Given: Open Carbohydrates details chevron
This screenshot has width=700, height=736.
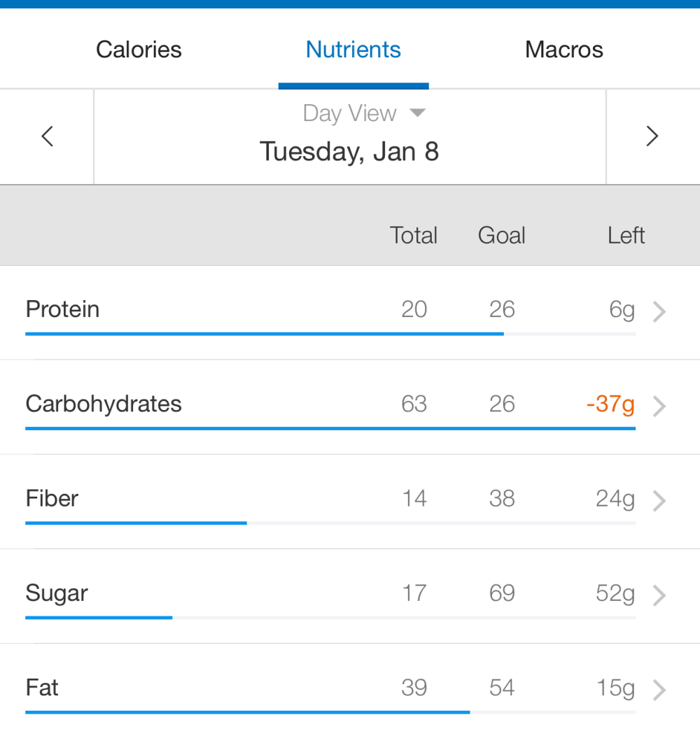Looking at the screenshot, I should coord(659,406).
